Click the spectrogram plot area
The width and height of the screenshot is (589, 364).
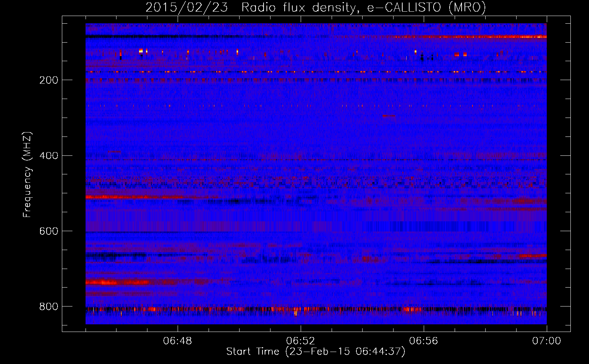(316, 174)
